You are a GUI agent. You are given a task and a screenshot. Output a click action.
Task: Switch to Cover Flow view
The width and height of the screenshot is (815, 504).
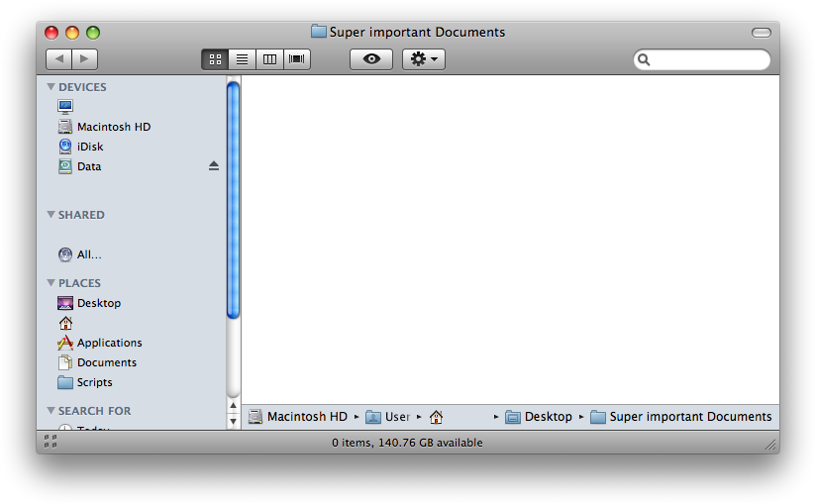click(297, 59)
